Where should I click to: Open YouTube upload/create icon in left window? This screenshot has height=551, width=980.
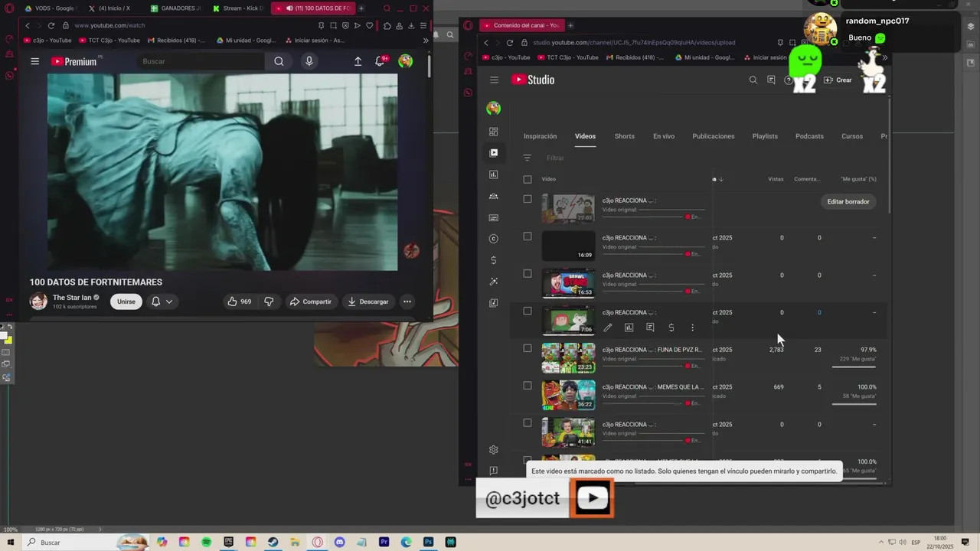click(x=358, y=61)
